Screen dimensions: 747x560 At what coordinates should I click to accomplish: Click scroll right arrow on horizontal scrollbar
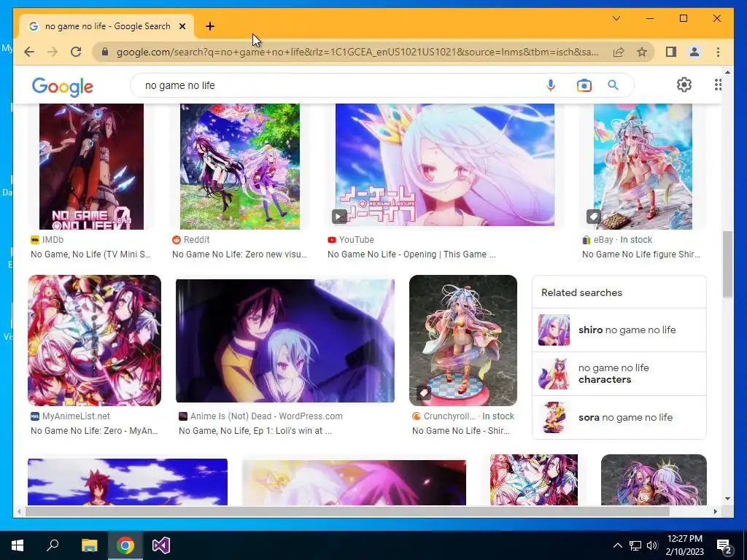(715, 511)
